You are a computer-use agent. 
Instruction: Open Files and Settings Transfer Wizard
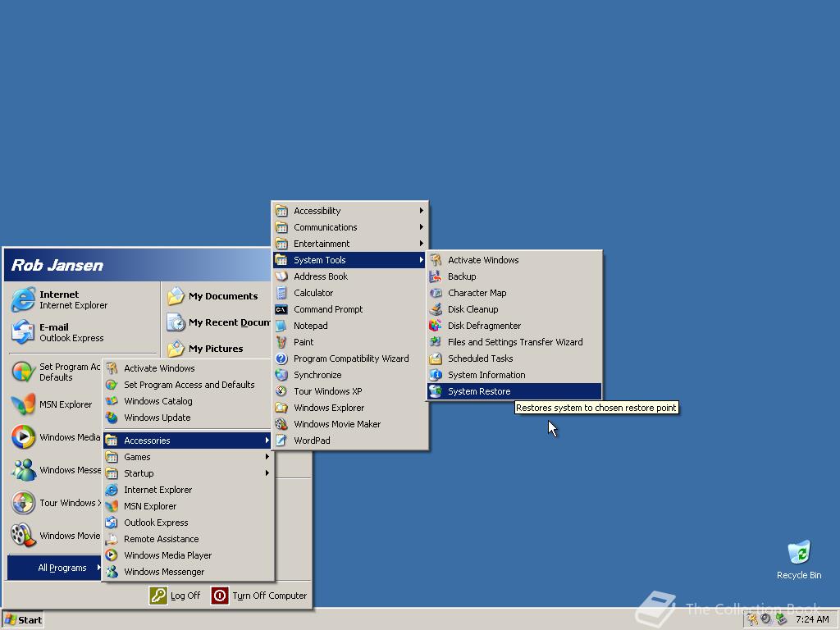click(514, 342)
